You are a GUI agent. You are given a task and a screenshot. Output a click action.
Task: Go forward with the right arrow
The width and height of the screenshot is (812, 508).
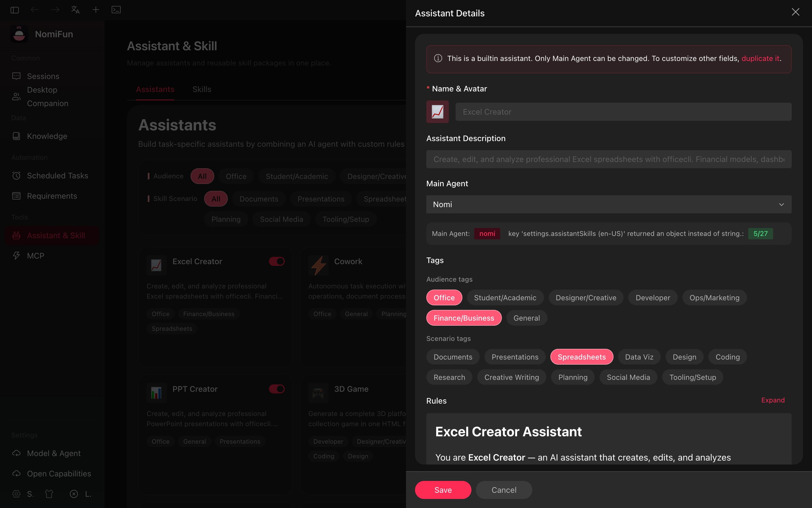[55, 10]
